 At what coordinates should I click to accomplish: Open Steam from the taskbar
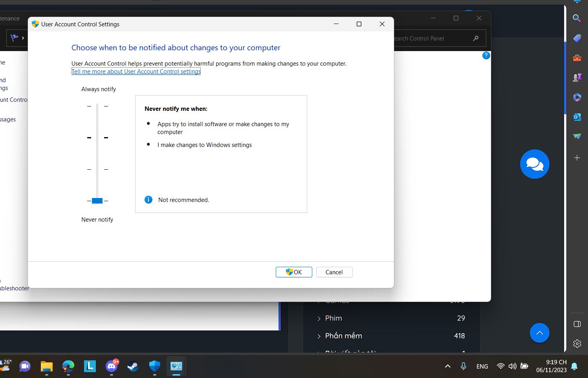(x=133, y=366)
